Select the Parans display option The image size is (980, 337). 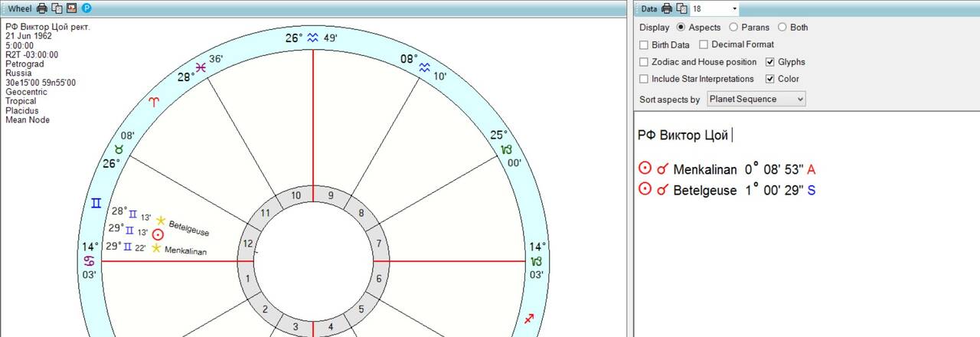point(733,27)
